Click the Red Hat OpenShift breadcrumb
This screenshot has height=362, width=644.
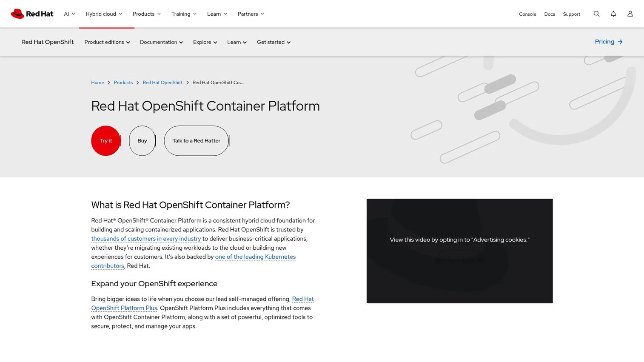click(162, 83)
